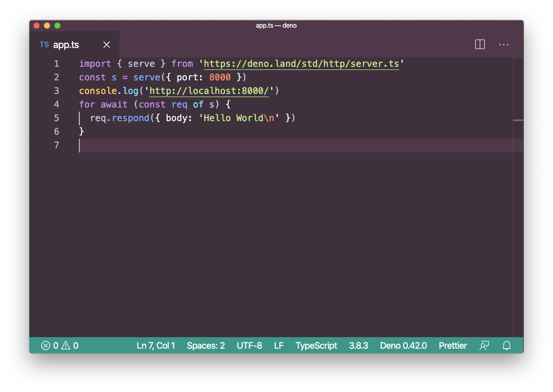Select the app.ts tab
Image resolution: width=553 pixels, height=392 pixels.
pos(66,45)
